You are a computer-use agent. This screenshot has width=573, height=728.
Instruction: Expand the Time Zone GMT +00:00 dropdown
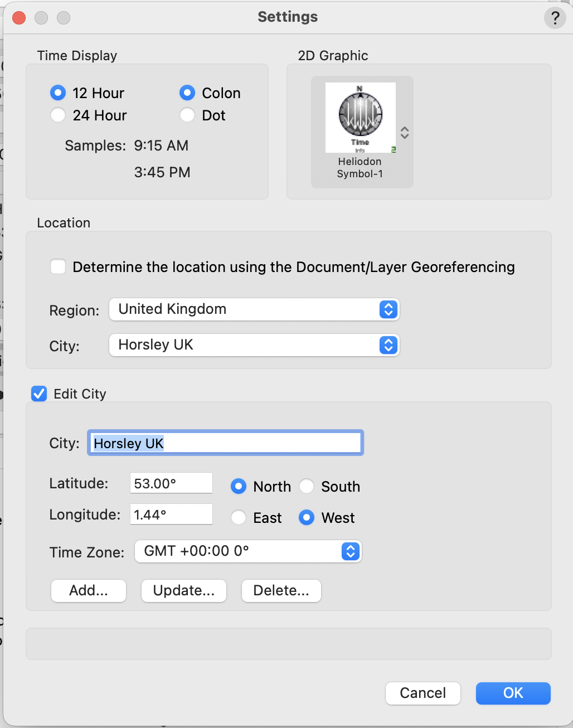248,551
